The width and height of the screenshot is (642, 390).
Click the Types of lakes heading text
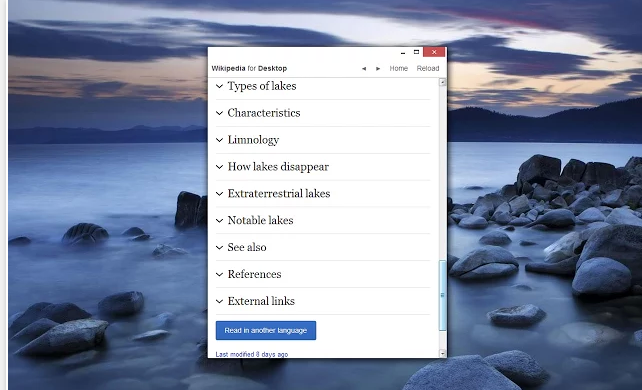pos(262,86)
